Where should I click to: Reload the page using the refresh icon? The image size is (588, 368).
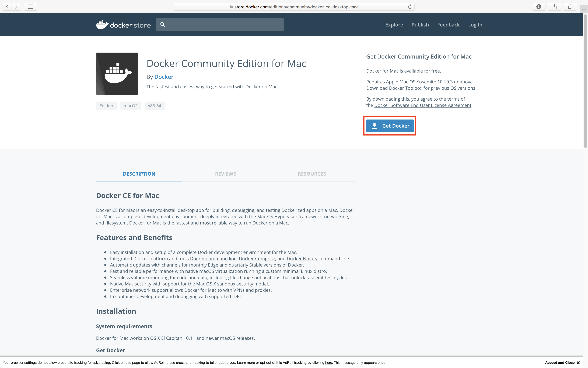pyautogui.click(x=410, y=7)
